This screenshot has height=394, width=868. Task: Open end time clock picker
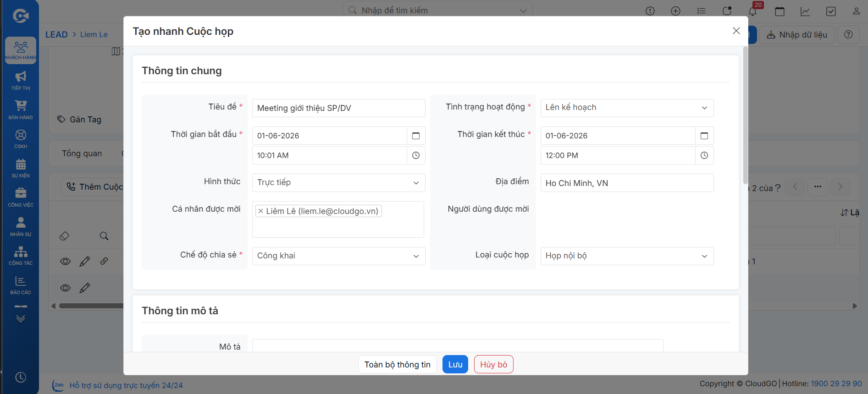coord(704,155)
